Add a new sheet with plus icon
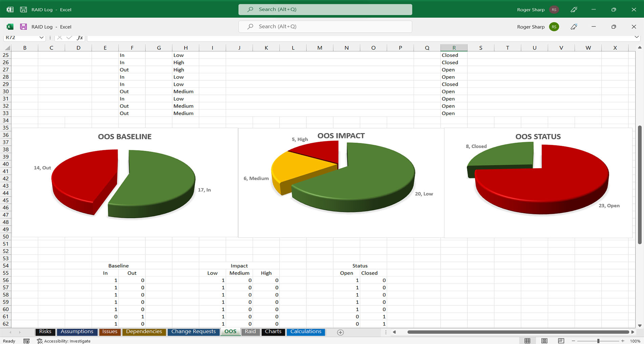The width and height of the screenshot is (644, 344). click(x=341, y=332)
